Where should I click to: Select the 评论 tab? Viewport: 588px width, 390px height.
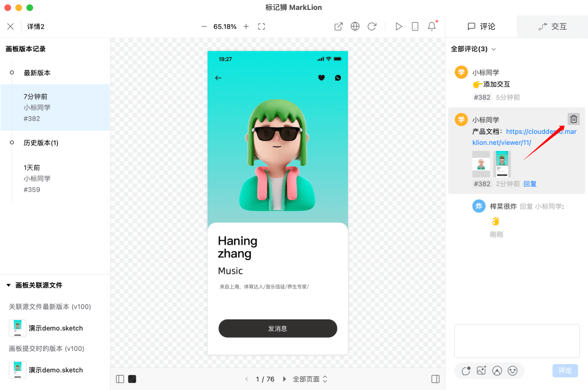481,26
